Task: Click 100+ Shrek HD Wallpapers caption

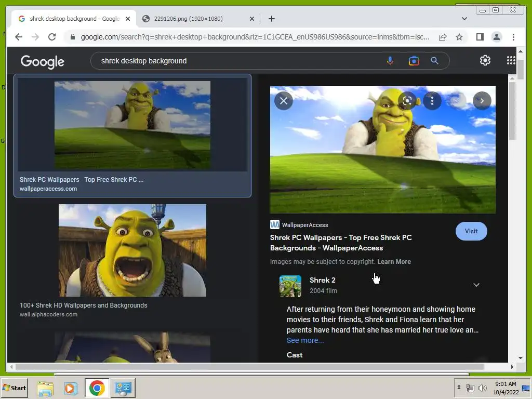Action: point(84,305)
